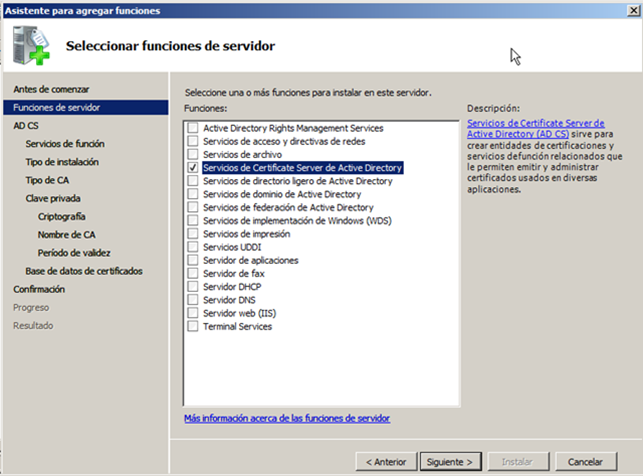Open the AD CS wizard step
Image resolution: width=643 pixels, height=476 pixels.
[26, 126]
